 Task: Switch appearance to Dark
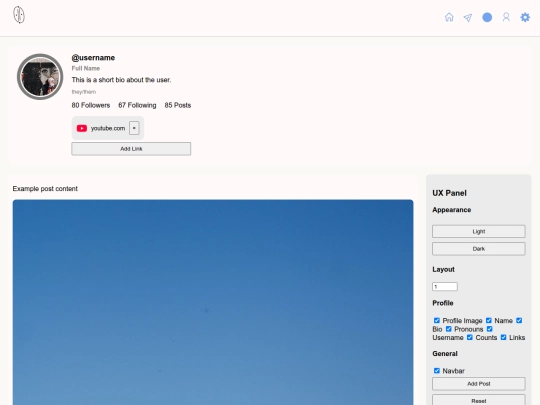[479, 249]
